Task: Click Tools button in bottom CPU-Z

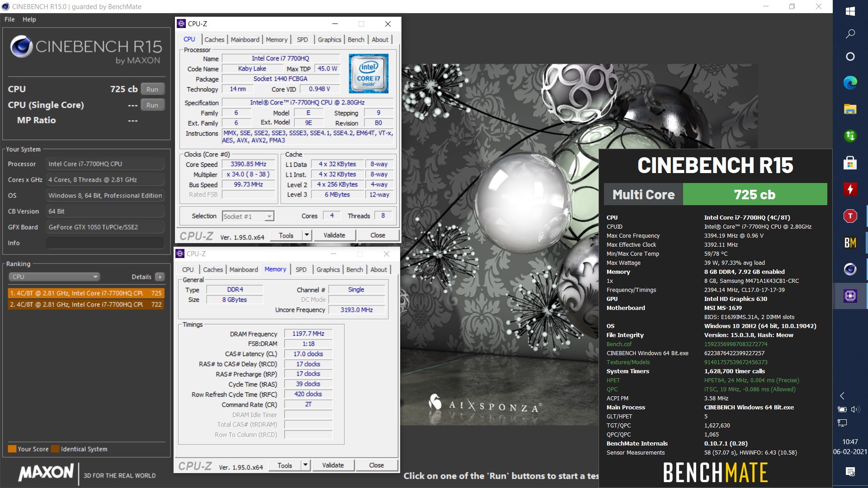Action: point(285,465)
